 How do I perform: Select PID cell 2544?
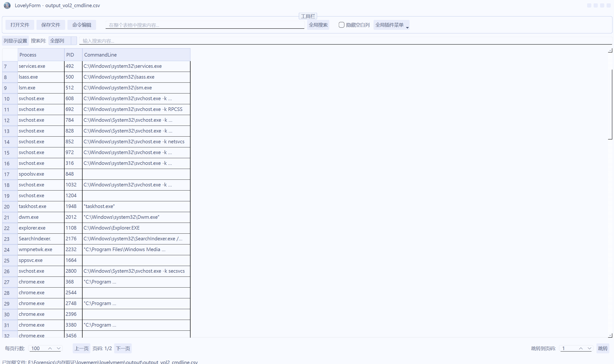point(73,293)
